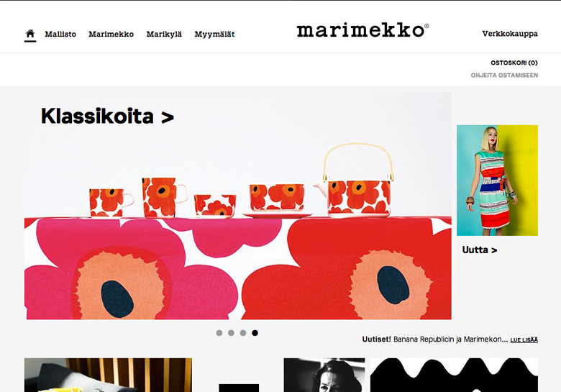Open the Mallisto menu item
Screen dimensions: 561x392
pos(60,34)
